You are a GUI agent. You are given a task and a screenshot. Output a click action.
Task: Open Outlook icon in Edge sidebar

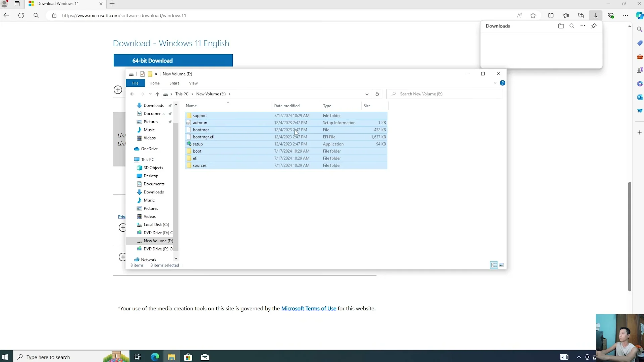click(x=640, y=97)
